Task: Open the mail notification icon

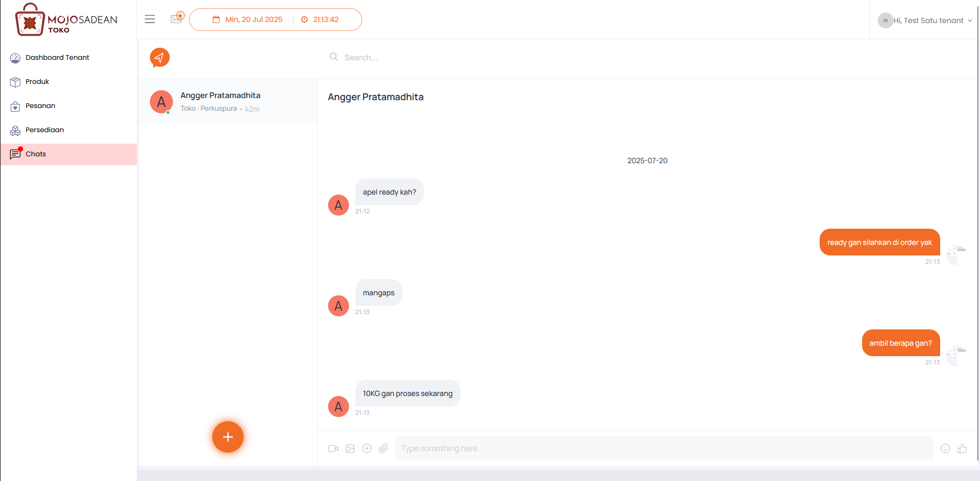Action: pyautogui.click(x=177, y=18)
